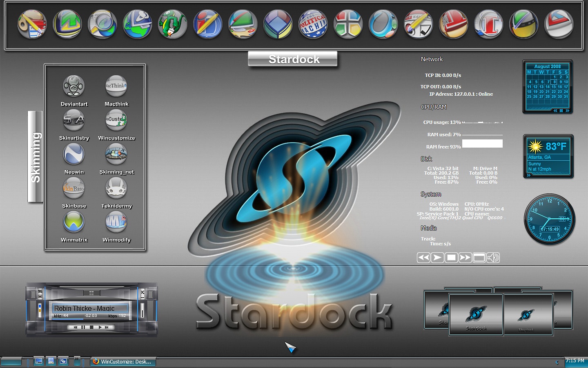Toggle the playlist button below equalizer icon
The height and width of the screenshot is (368, 588).
40,296
